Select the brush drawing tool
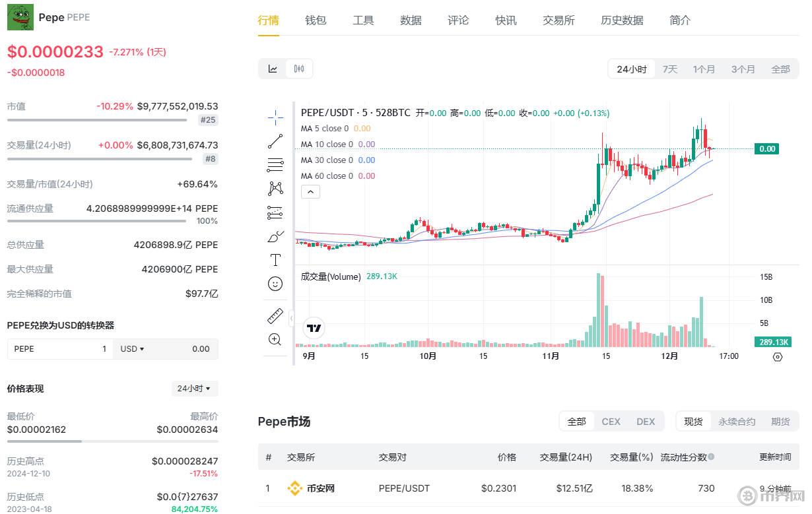 275,236
